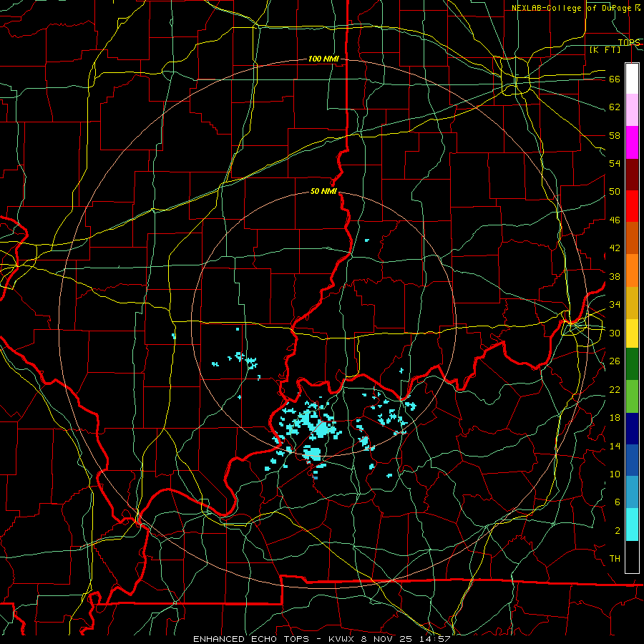This screenshot has height=644, width=644.
Task: Select the dark red 54 kft swatch
Action: click(632, 174)
